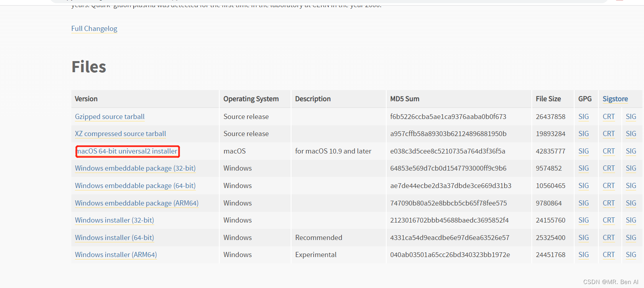
Task: Open Sigstore SIG for Windows installer 32-bit
Action: coord(631,220)
